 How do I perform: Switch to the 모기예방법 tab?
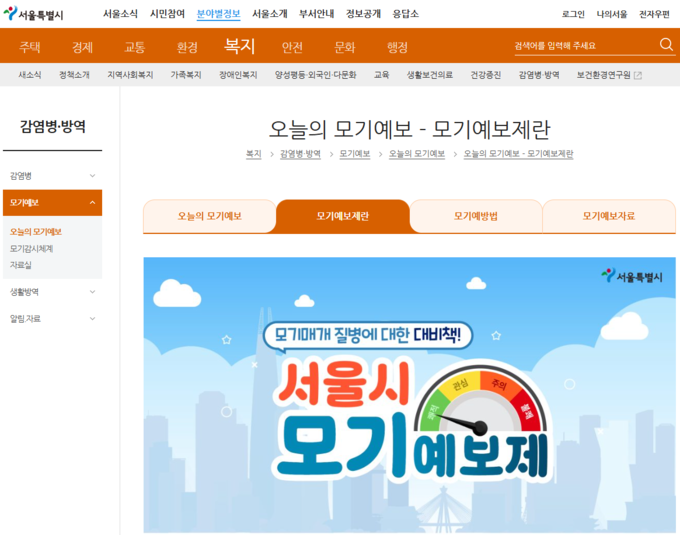(476, 216)
